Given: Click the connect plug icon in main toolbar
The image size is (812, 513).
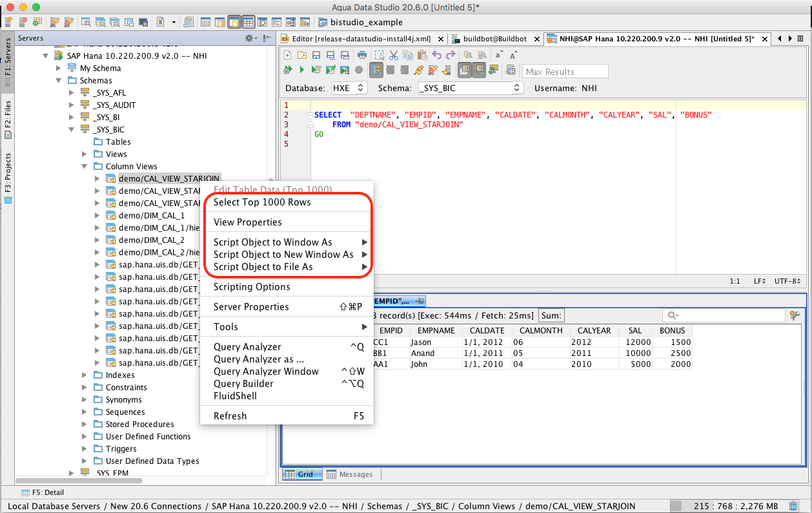Looking at the screenshot, I should click(55, 22).
